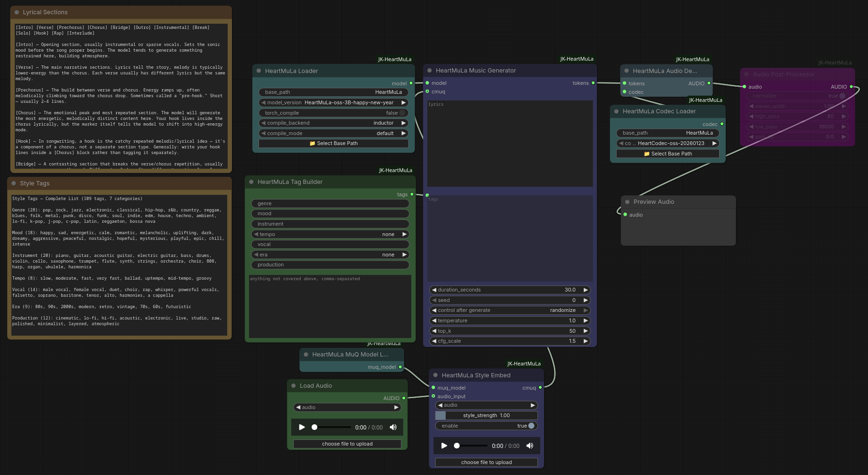Collapse the HeartMuLa Audio Decoder node dot
The image size is (868, 475).
627,71
